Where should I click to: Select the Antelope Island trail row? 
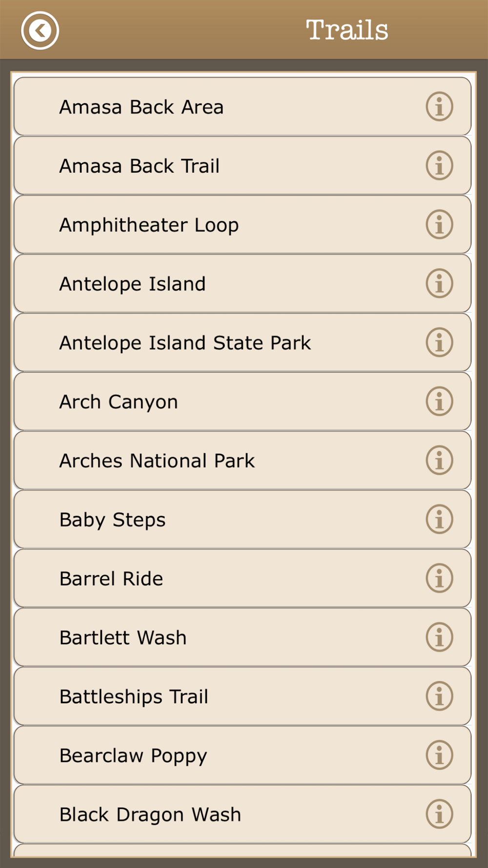pos(243,284)
